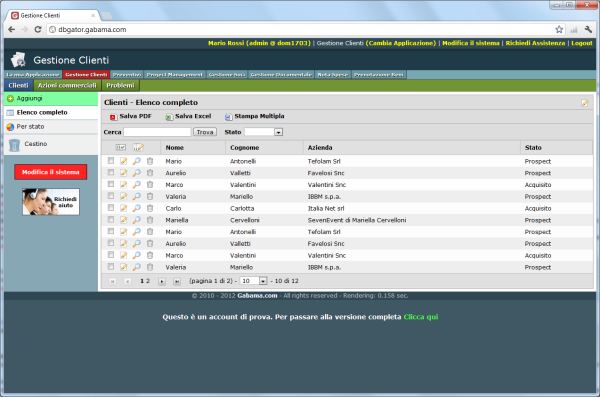View Mariella Cervelloni details with the magnifier icon

(x=137, y=220)
